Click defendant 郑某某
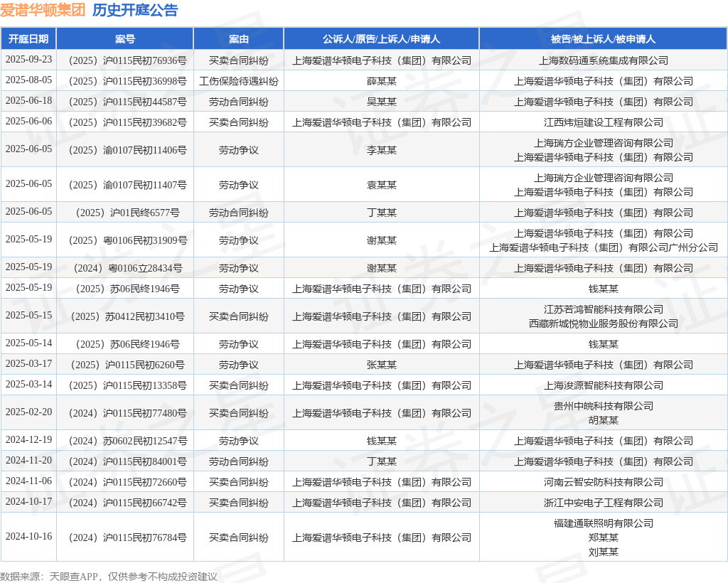The image size is (728, 583). pyautogui.click(x=603, y=537)
